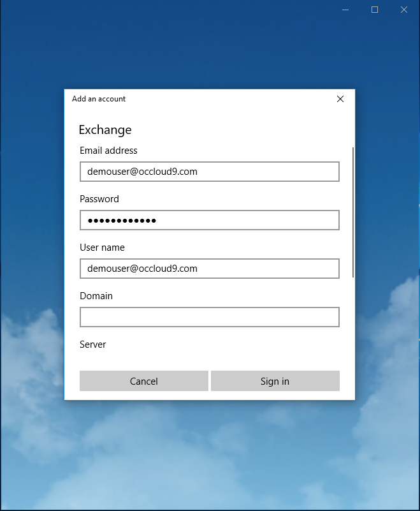Click the Exchange heading text

coord(105,130)
